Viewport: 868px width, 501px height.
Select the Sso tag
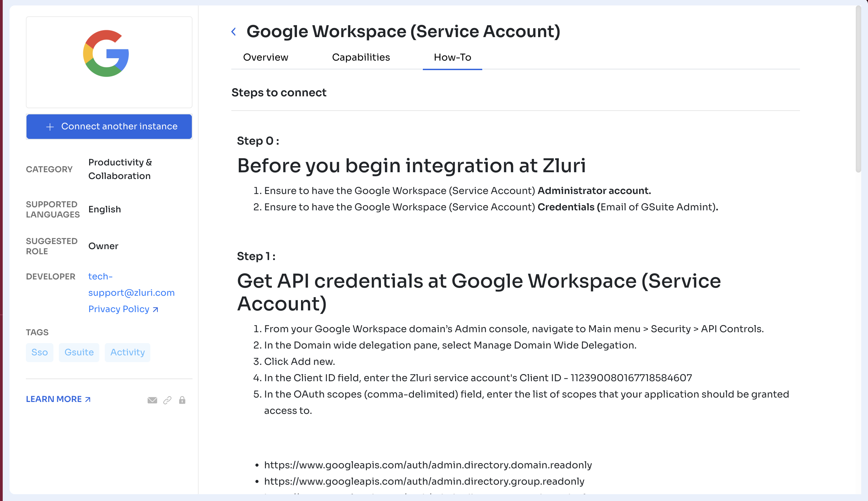point(39,352)
